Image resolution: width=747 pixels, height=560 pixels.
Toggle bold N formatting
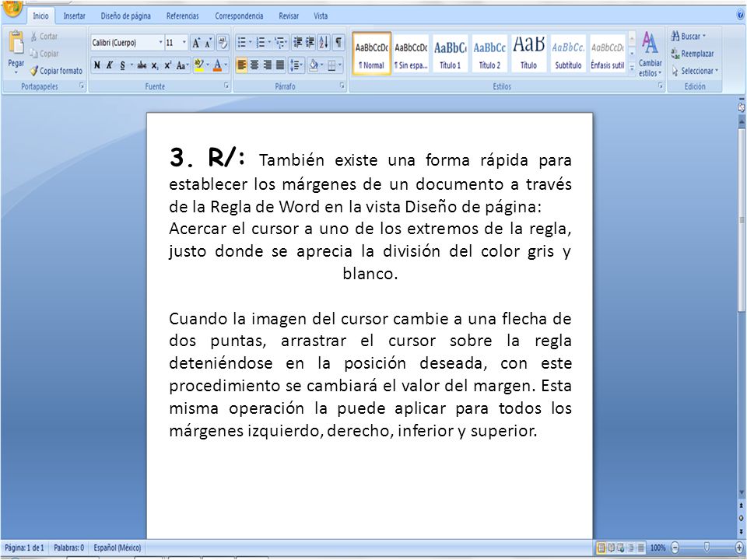[x=97, y=65]
